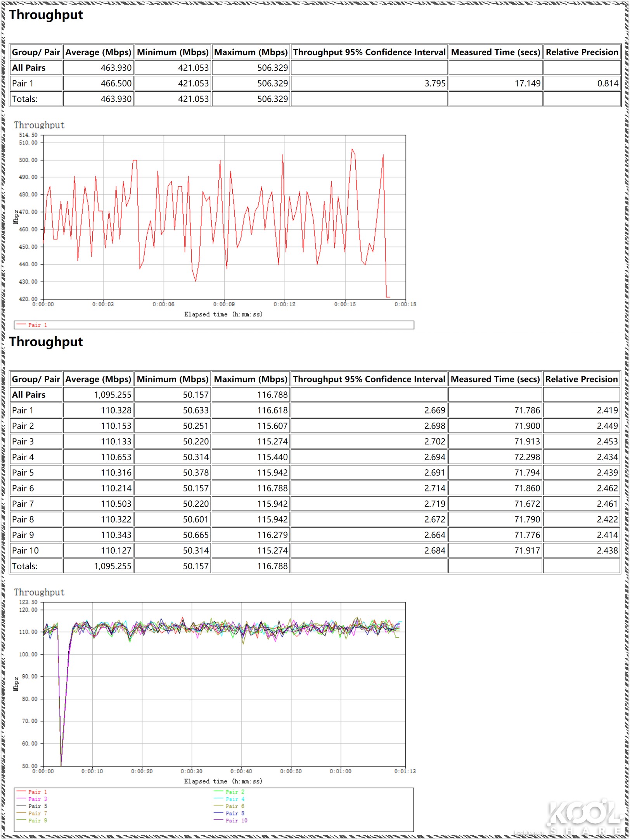Click the 116.788 maximum in the Pair 6 row
Viewport: 630px width, 840px height.
tap(272, 488)
